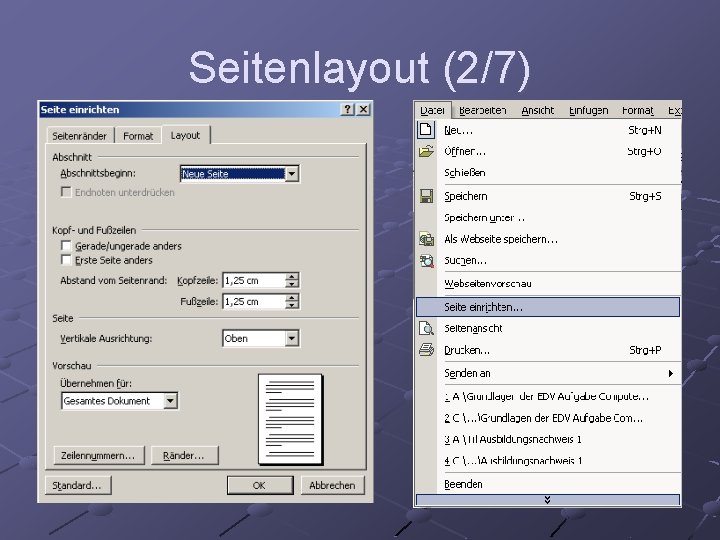Screen dimensions: 720x540
Task: Click the Ränder... button
Action: point(184,456)
